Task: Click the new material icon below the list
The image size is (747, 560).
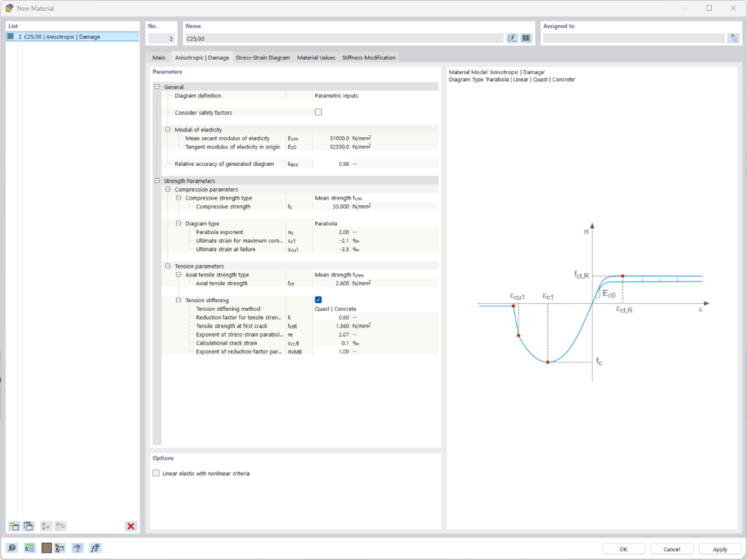Action: point(14,526)
